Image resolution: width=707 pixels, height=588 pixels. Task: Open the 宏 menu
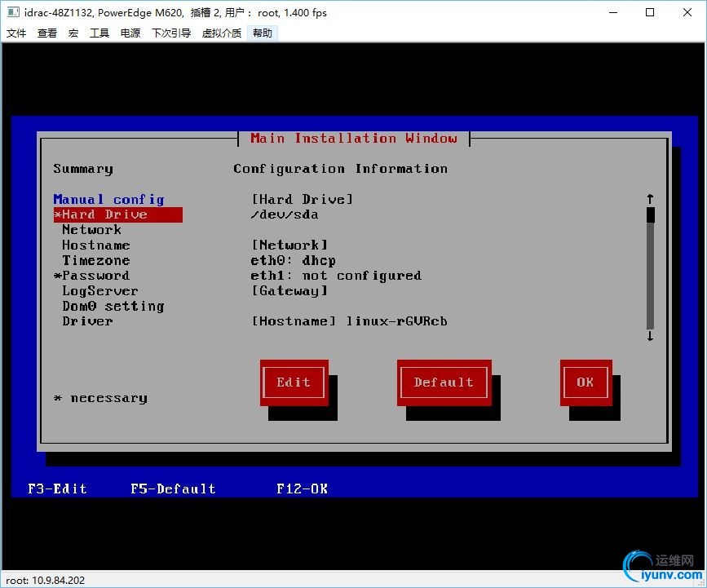pyautogui.click(x=73, y=33)
